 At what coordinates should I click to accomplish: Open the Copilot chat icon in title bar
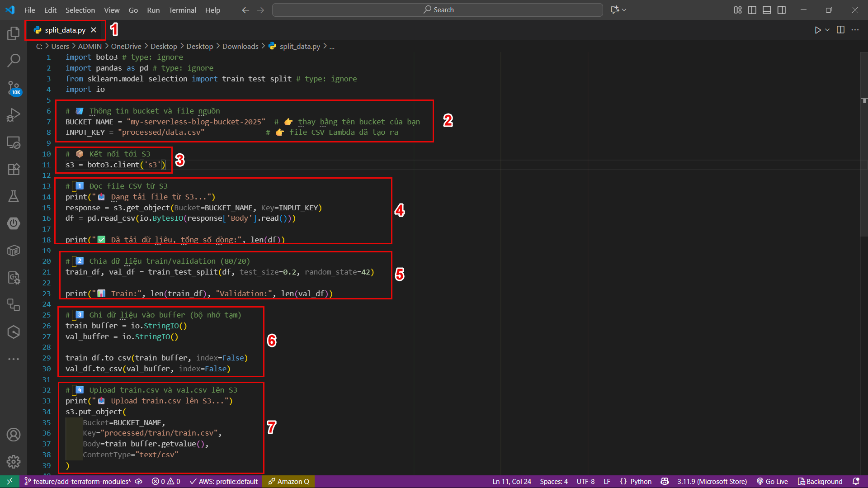pyautogui.click(x=615, y=10)
